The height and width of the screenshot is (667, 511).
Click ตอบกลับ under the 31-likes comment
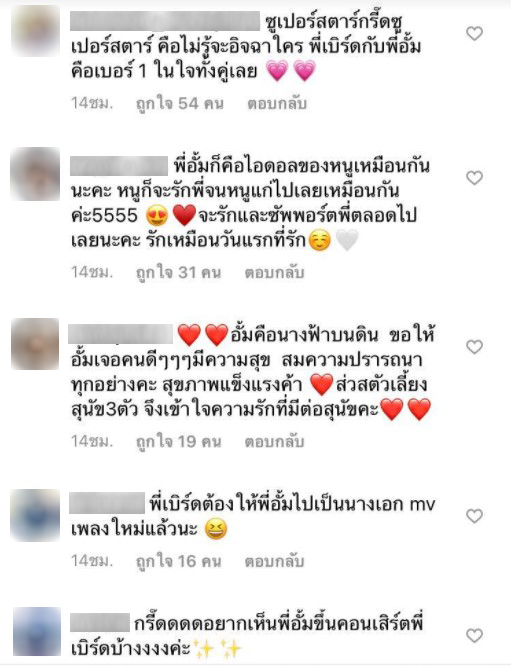tap(274, 272)
